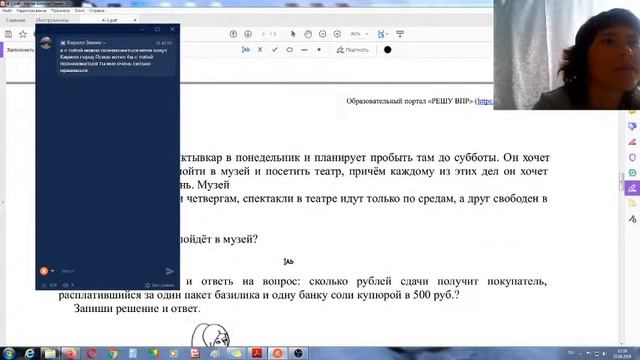The height and width of the screenshot is (360, 640).
Task: Open the Редактирование menu
Action: (x=31, y=11)
